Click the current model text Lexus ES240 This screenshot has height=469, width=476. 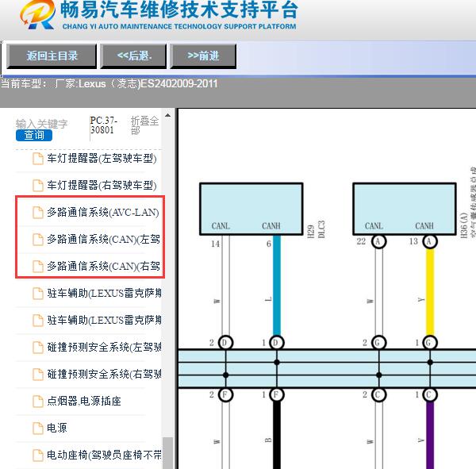pos(109,84)
